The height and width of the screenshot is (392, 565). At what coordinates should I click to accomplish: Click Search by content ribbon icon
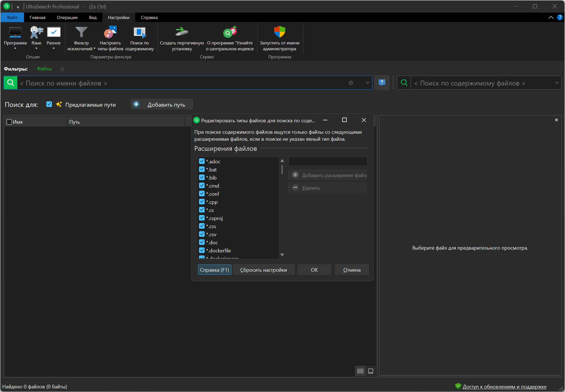pos(139,33)
